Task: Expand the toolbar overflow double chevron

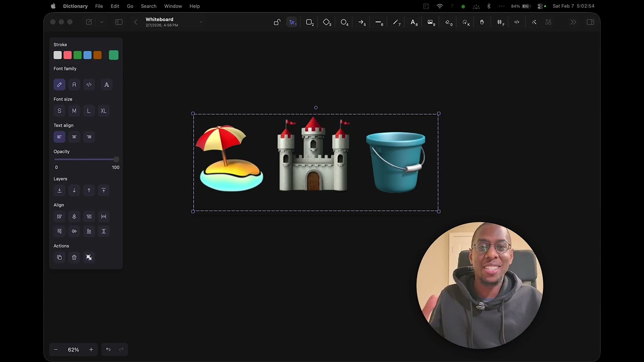Action: pyautogui.click(x=573, y=22)
